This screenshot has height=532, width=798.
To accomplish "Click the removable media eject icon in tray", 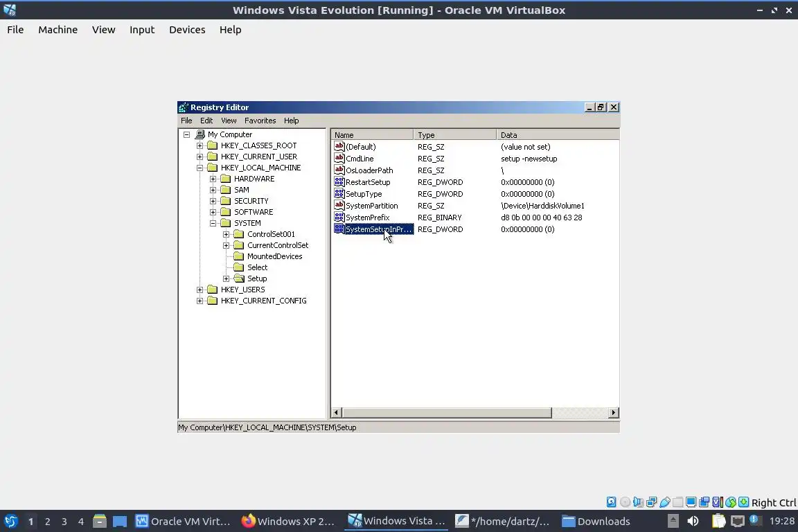I will [x=673, y=521].
